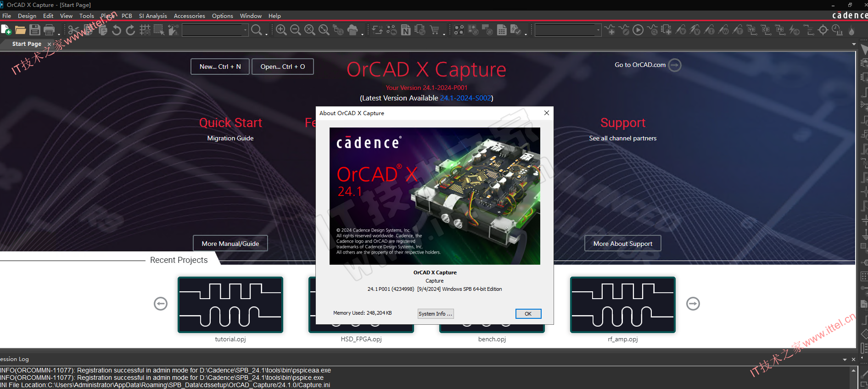
Task: Click the Zoom In icon
Action: click(x=281, y=30)
